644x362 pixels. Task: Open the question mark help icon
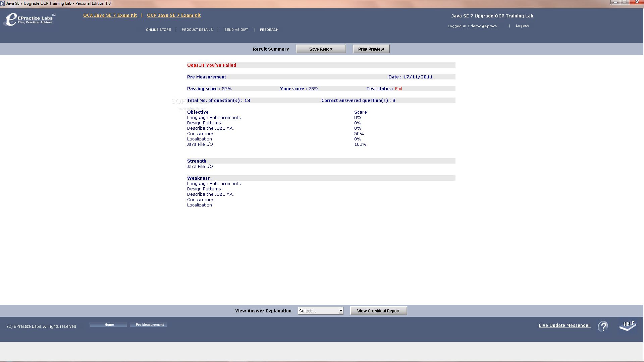coord(603,326)
